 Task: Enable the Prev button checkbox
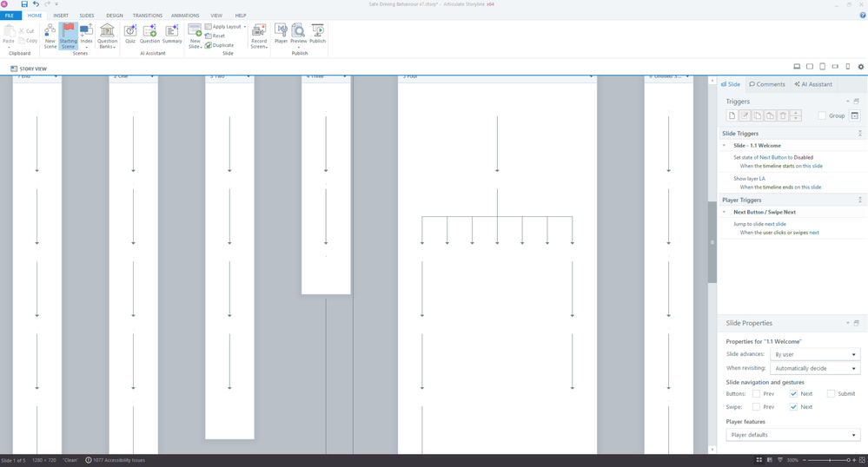(x=756, y=394)
